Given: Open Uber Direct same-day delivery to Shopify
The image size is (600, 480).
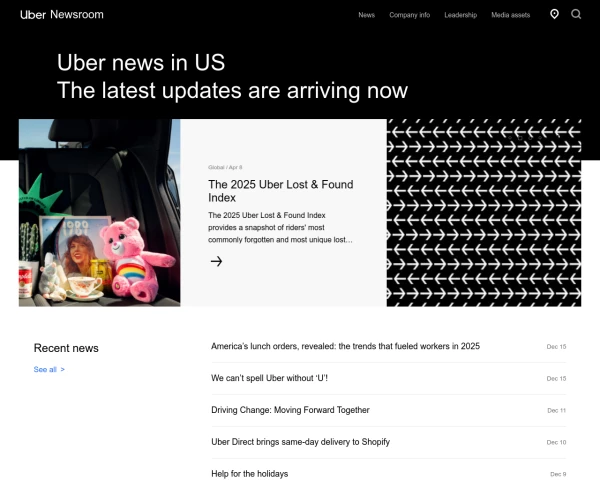Looking at the screenshot, I should (x=300, y=442).
